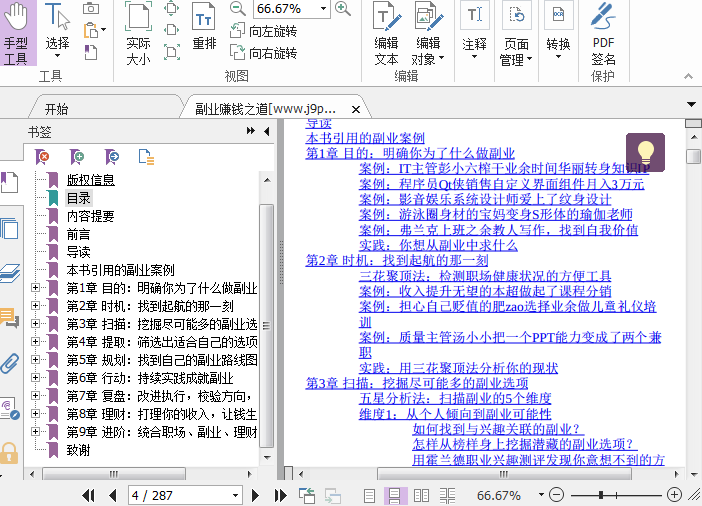Click the status bar zoom in plus button
The height and width of the screenshot is (506, 702).
[x=674, y=495]
